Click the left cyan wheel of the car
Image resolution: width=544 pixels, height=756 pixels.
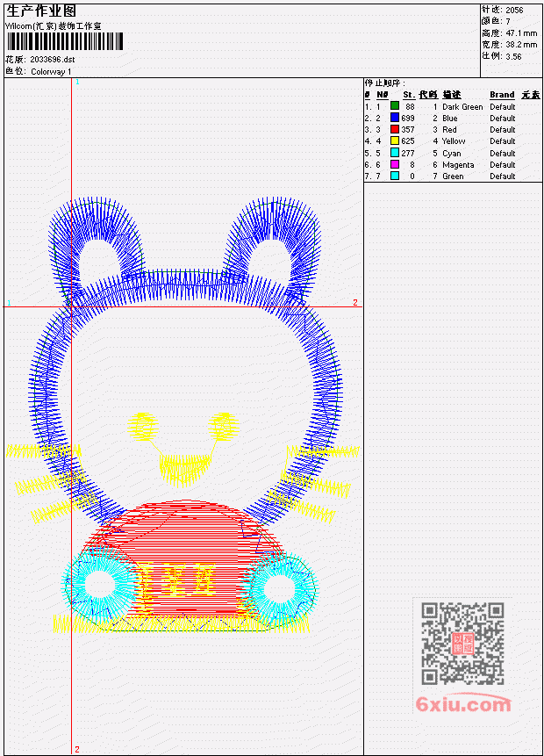[100, 584]
